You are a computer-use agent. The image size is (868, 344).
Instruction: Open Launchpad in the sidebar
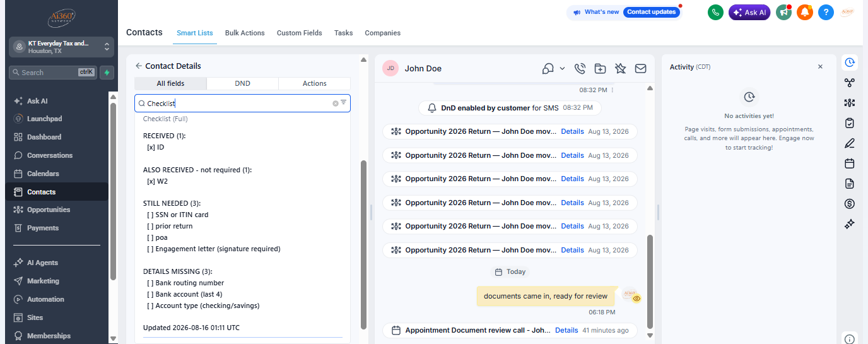click(x=44, y=119)
